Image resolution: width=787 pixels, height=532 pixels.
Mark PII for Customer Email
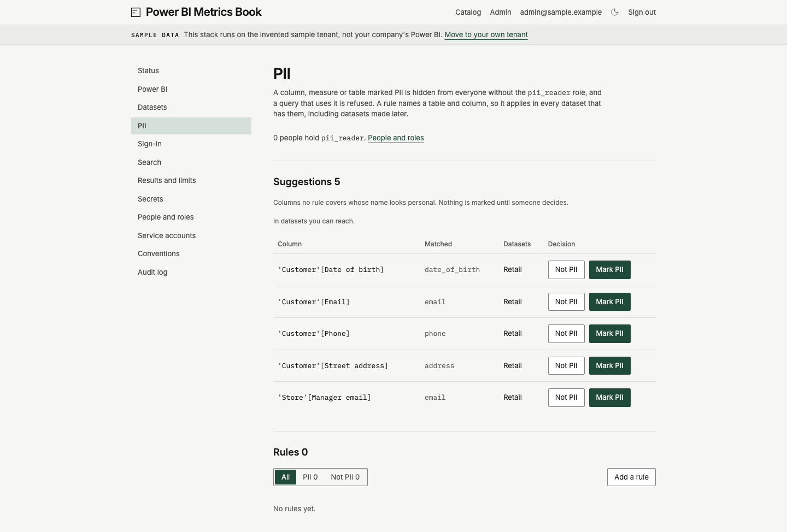tap(609, 302)
